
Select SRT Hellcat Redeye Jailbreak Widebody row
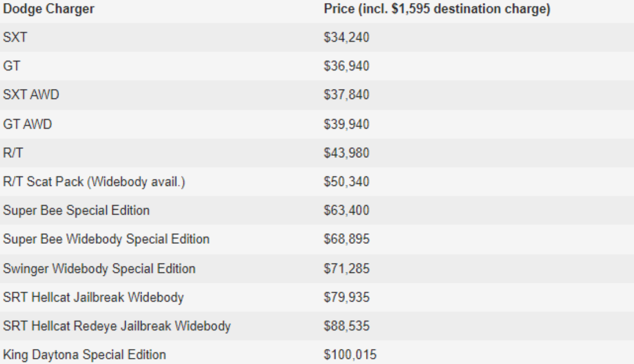[x=116, y=326]
